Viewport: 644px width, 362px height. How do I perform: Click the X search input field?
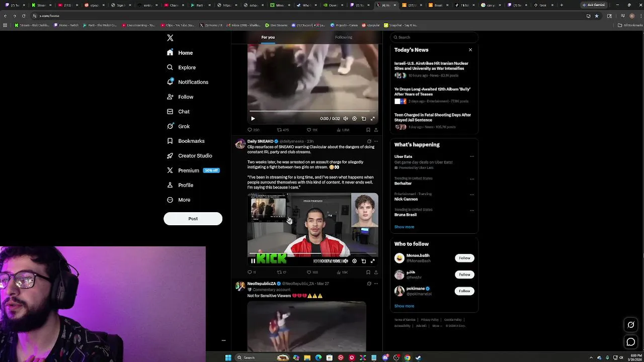(434, 37)
